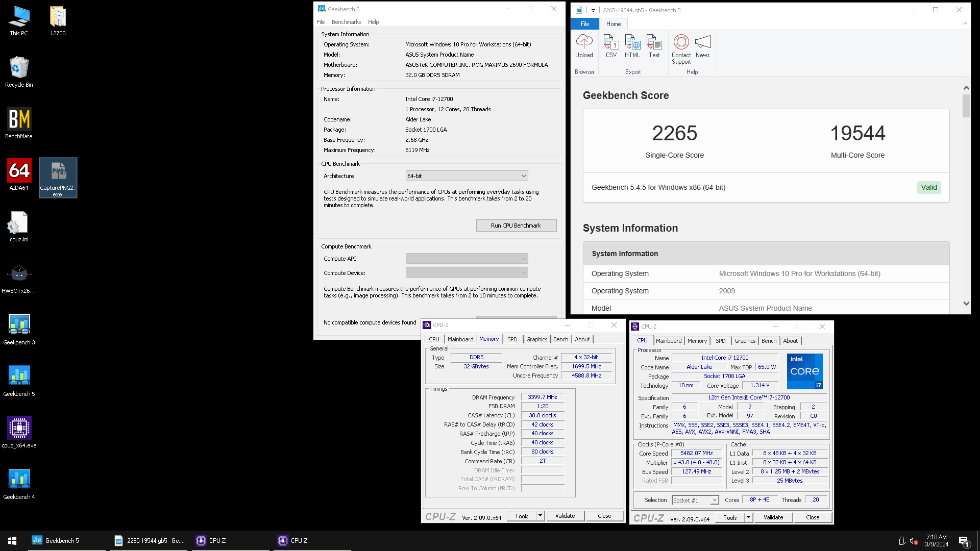This screenshot has width=980, height=551.
Task: Switch to second CPU-Z taskbar item
Action: (312, 541)
